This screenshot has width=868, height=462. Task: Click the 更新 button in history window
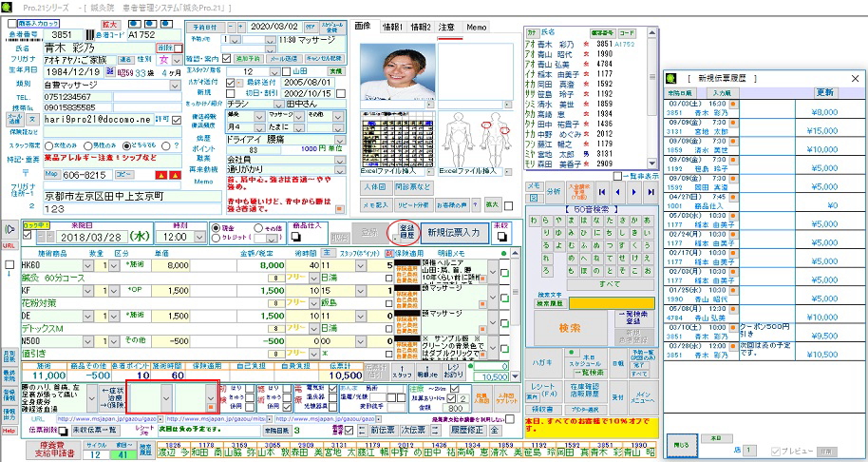click(826, 92)
